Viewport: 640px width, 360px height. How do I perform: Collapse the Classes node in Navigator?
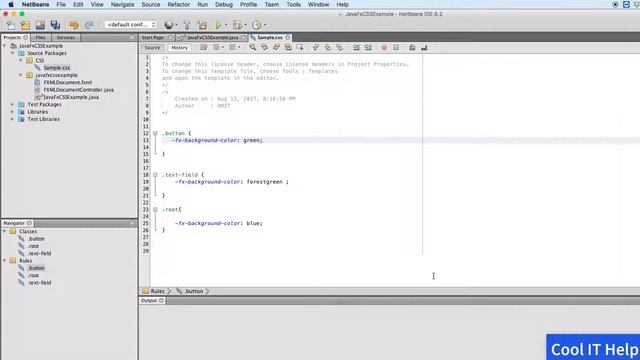(5, 231)
